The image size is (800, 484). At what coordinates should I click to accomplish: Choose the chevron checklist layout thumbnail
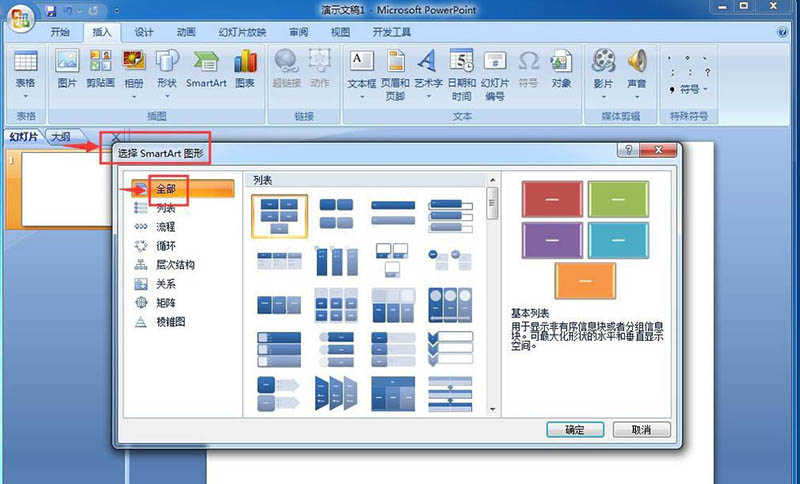click(x=451, y=349)
